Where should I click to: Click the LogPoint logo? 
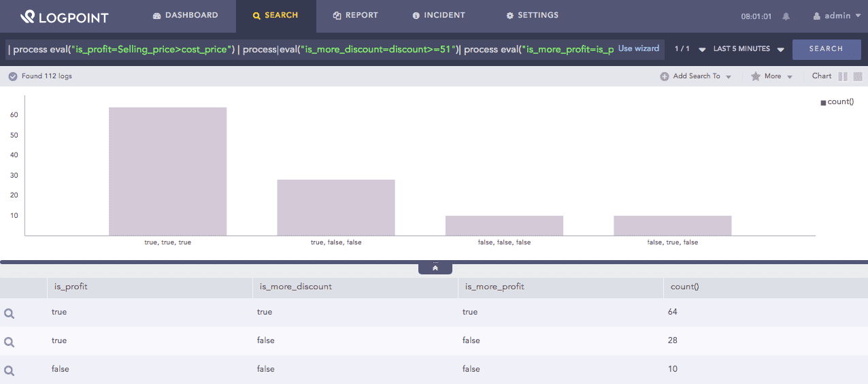click(64, 16)
